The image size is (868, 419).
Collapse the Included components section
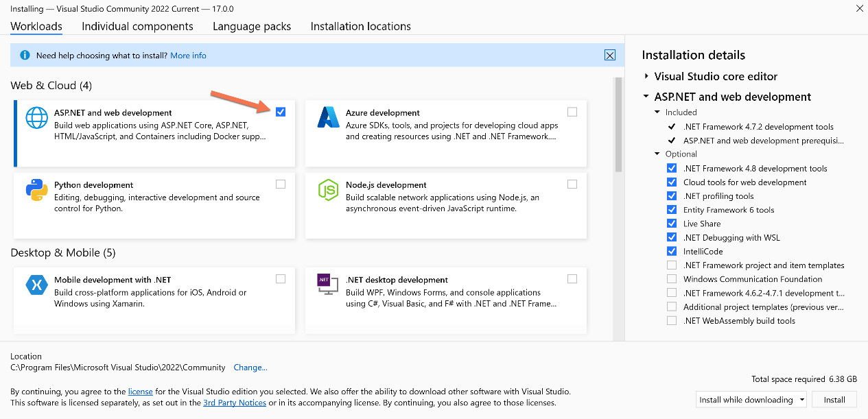tap(657, 112)
